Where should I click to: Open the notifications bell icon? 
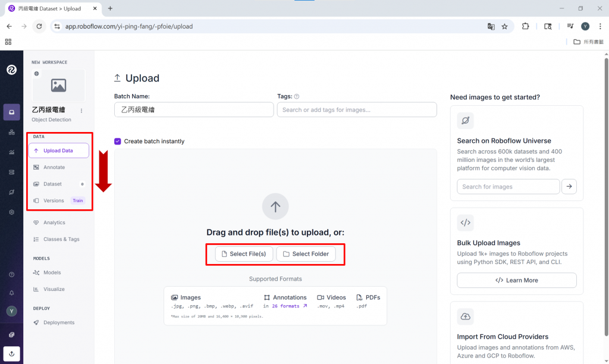click(12, 293)
